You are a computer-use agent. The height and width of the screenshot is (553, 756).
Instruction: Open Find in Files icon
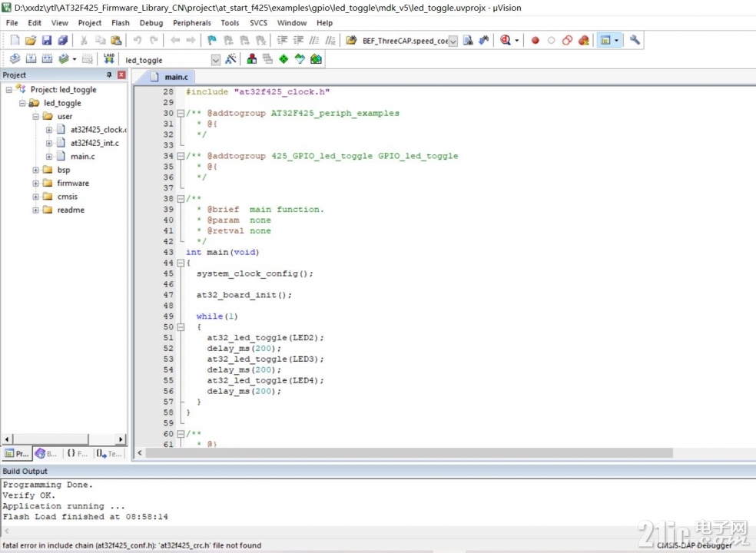(x=351, y=41)
